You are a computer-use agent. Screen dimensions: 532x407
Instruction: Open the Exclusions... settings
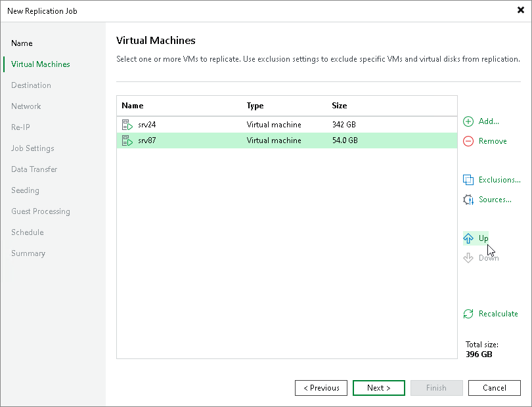499,180
